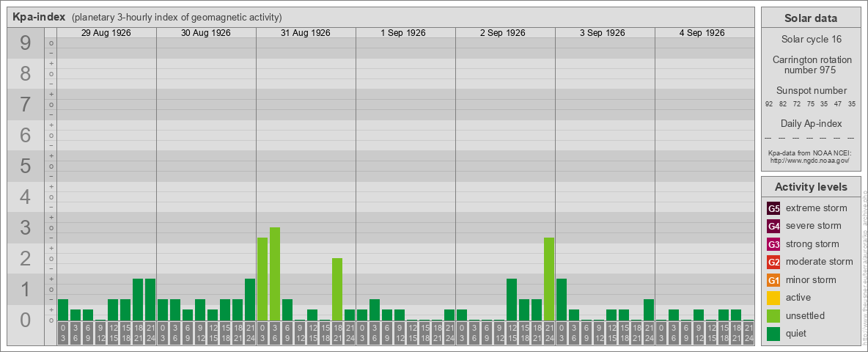Click the sunspot value 82
This screenshot has width=868, height=352.
coord(783,103)
